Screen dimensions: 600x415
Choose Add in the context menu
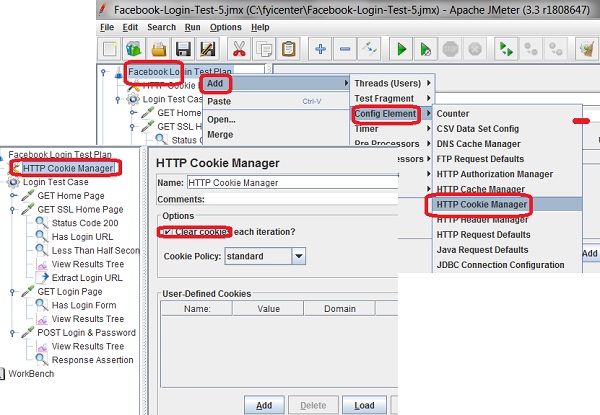pyautogui.click(x=276, y=83)
